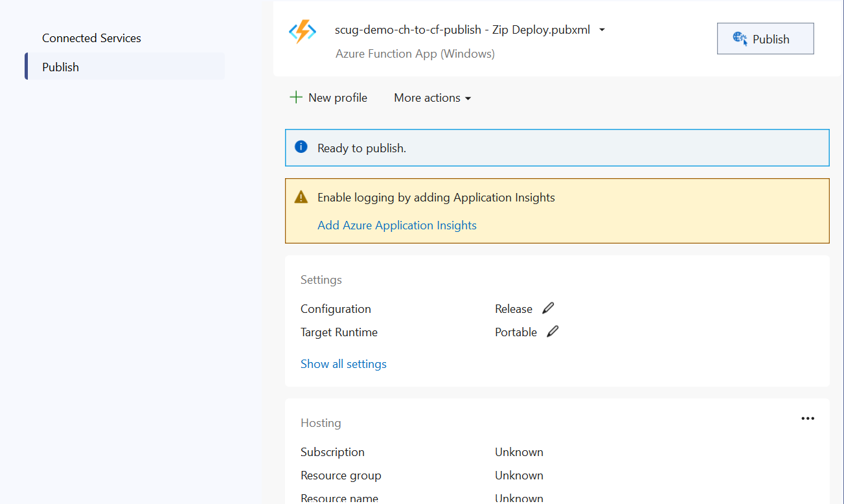The image size is (844, 504).
Task: Switch to the Connected Services tab
Action: click(x=91, y=38)
